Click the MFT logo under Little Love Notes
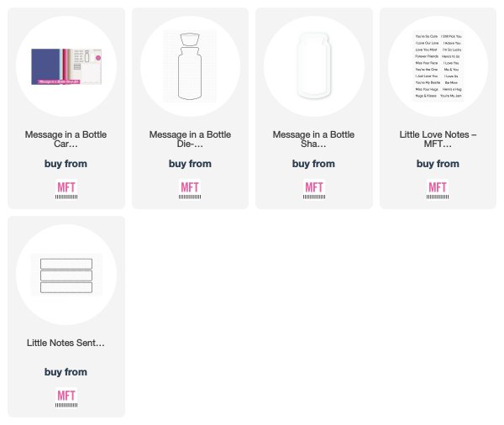The width and height of the screenshot is (504, 425). (438, 189)
